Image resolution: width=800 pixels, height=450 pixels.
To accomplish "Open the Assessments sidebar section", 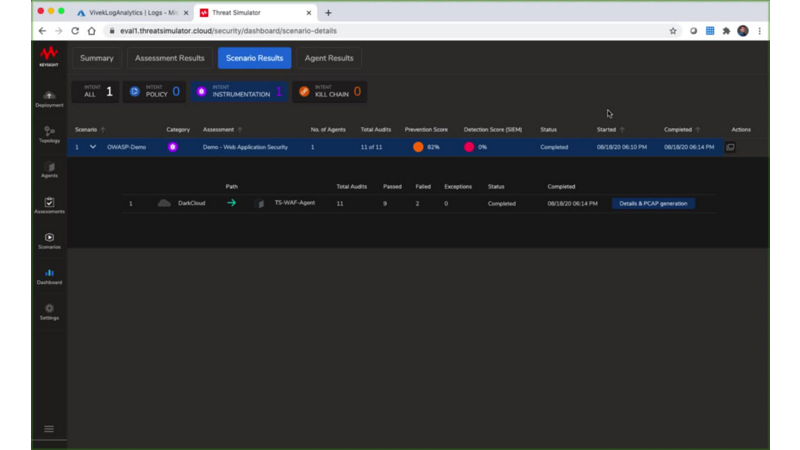I will [49, 205].
